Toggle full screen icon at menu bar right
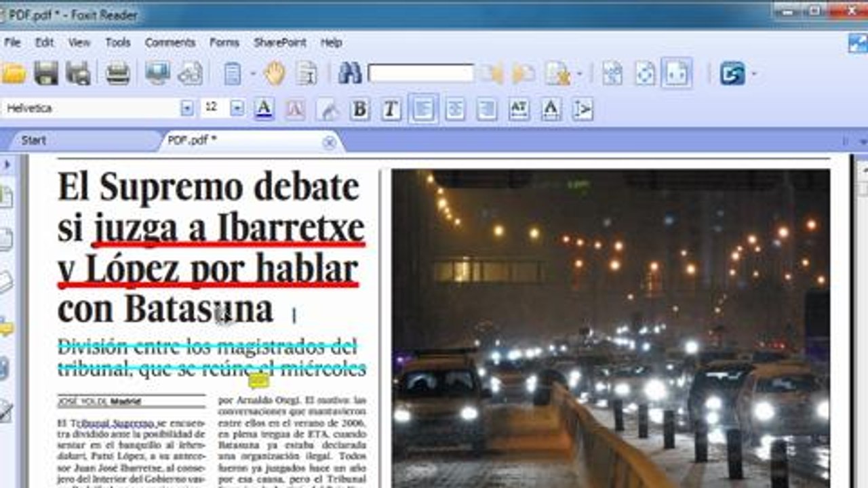Screen dimensions: 868x488 [858, 43]
